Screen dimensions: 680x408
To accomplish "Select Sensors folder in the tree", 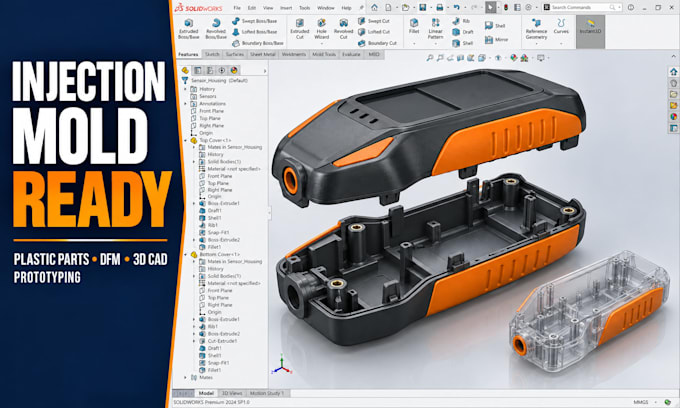I will [203, 96].
